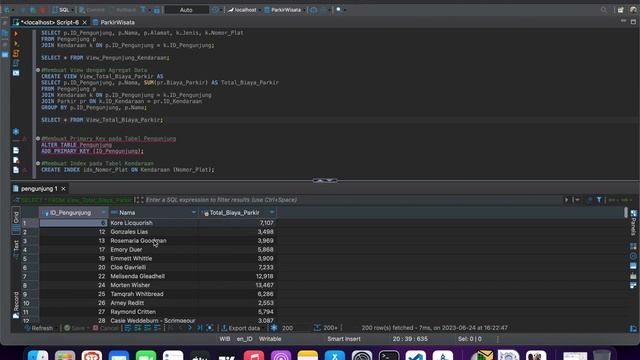Open the search icon in the toolbar
The image size is (640, 360).
point(604,10)
